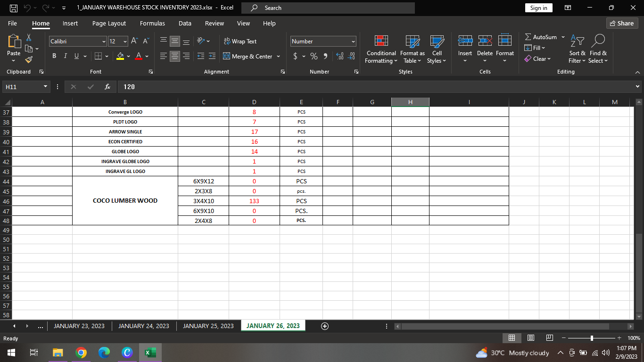The height and width of the screenshot is (362, 644).
Task: Apply the yellow Fill Color swatch
Action: click(120, 56)
